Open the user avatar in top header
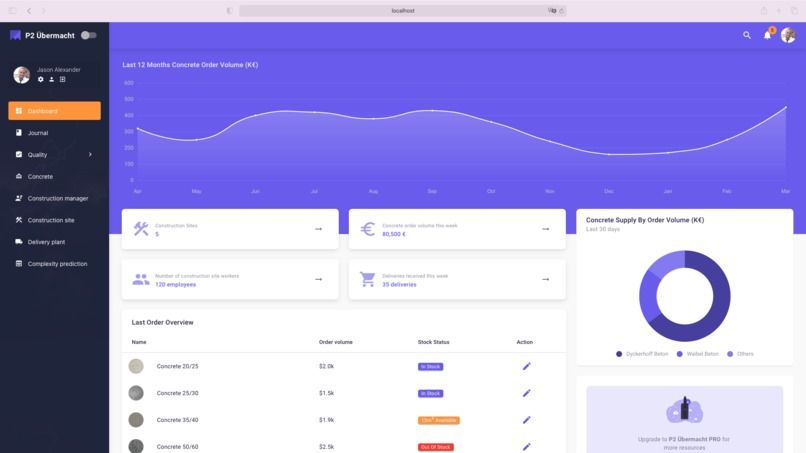The image size is (806, 453). pos(788,35)
